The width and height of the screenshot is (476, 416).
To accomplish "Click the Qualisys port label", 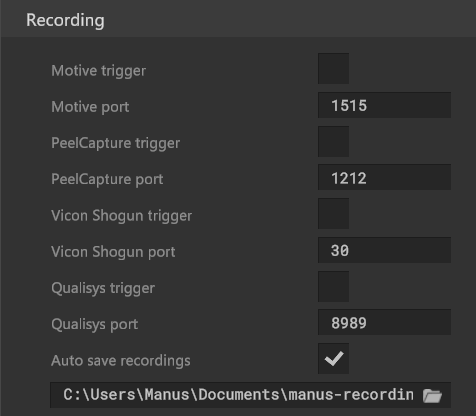I will [94, 324].
